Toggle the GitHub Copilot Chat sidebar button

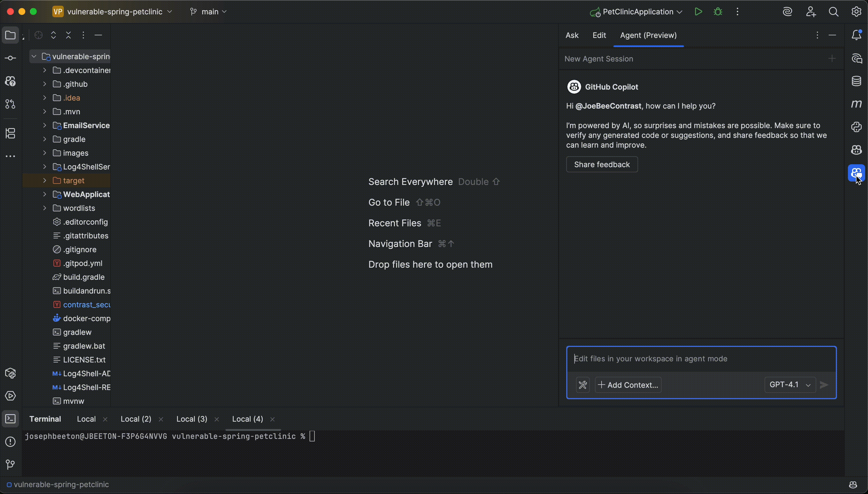[x=856, y=173]
